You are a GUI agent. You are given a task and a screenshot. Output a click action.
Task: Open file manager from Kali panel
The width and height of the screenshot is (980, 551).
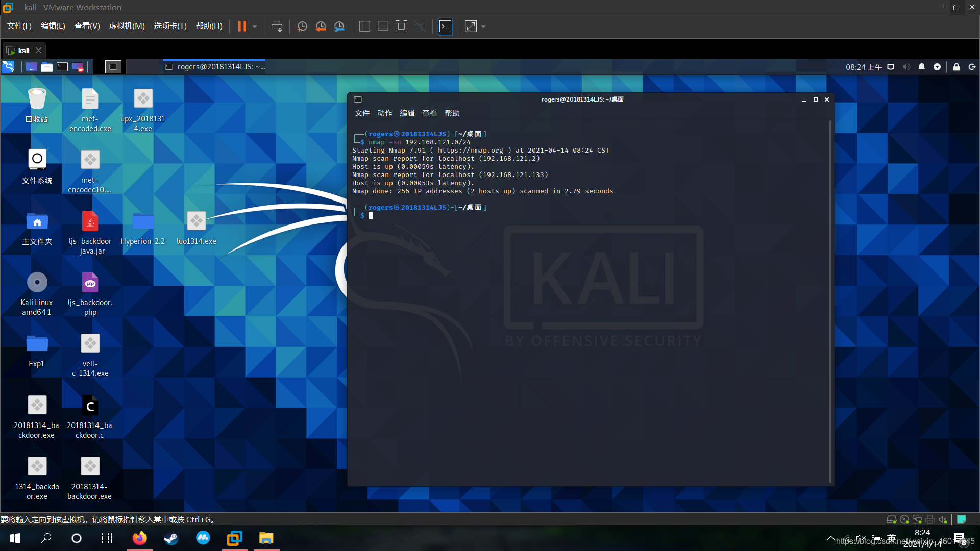point(47,67)
